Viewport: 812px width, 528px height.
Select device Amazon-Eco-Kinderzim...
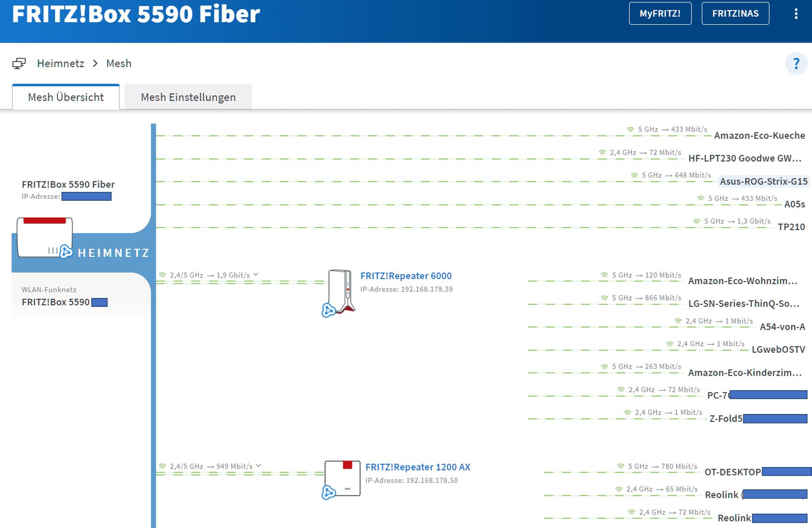coord(745,372)
